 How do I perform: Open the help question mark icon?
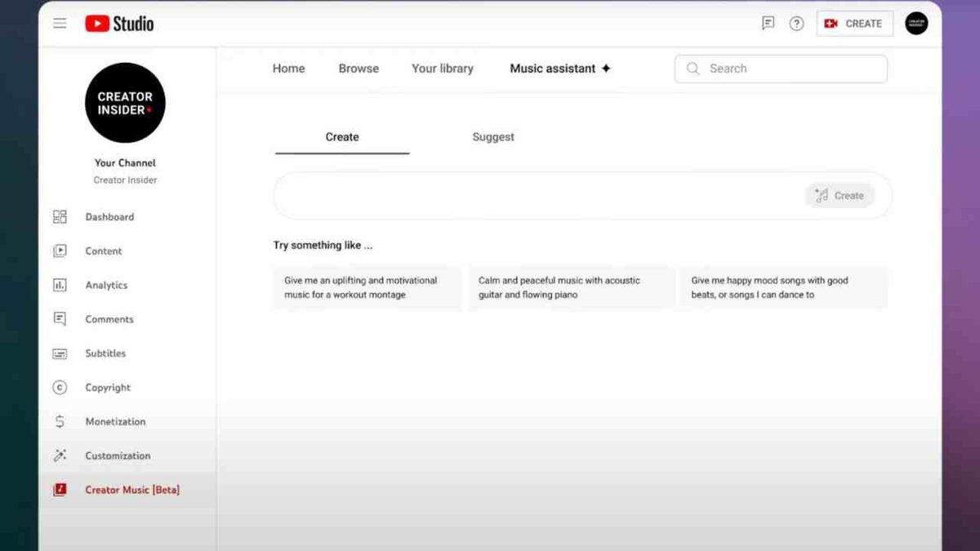(796, 24)
